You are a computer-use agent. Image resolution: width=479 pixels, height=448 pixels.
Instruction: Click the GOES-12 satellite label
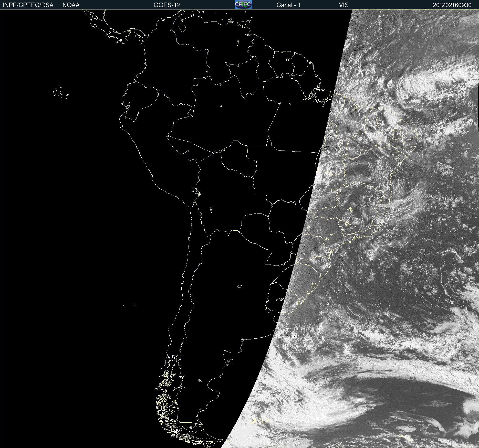point(167,5)
